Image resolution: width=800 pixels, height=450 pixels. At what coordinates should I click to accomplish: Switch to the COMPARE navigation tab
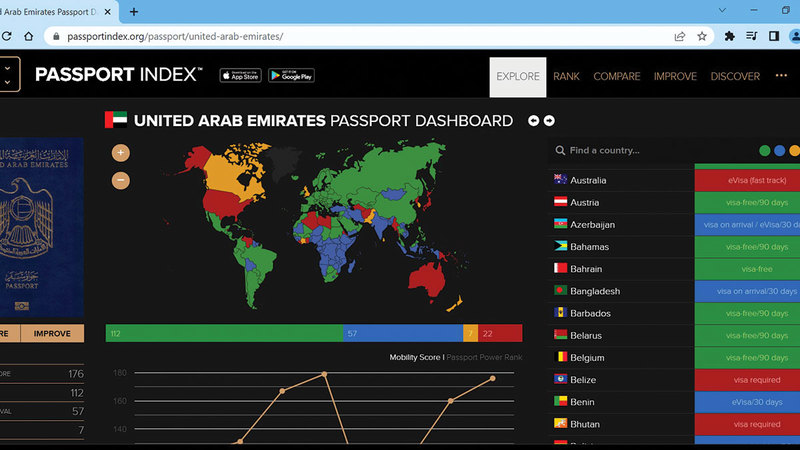pos(617,76)
